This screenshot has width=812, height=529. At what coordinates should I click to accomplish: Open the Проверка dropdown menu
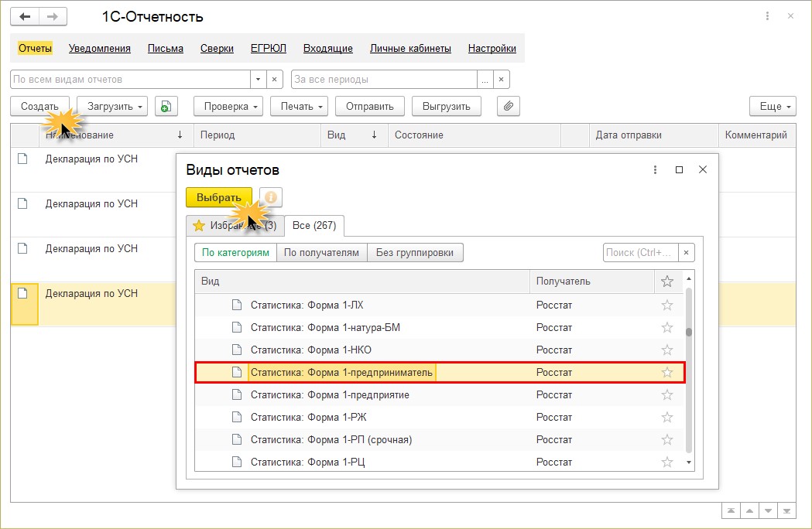228,106
